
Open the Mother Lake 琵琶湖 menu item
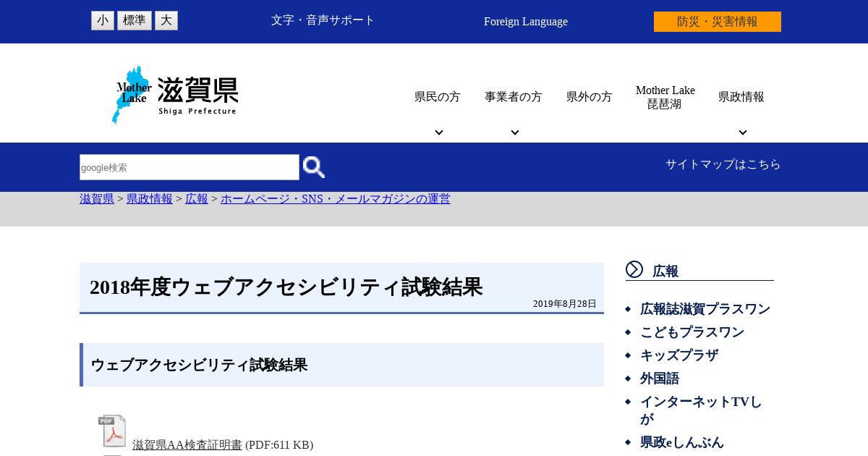click(x=665, y=97)
